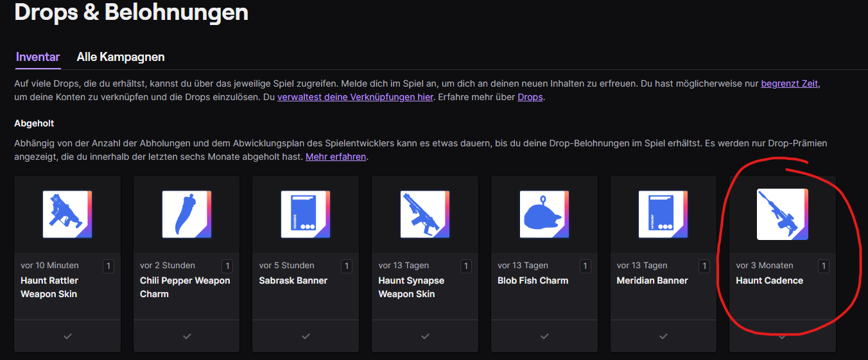Click checkmark under Chili Pepper Weapon Charm
The height and width of the screenshot is (360, 868).
click(186, 336)
